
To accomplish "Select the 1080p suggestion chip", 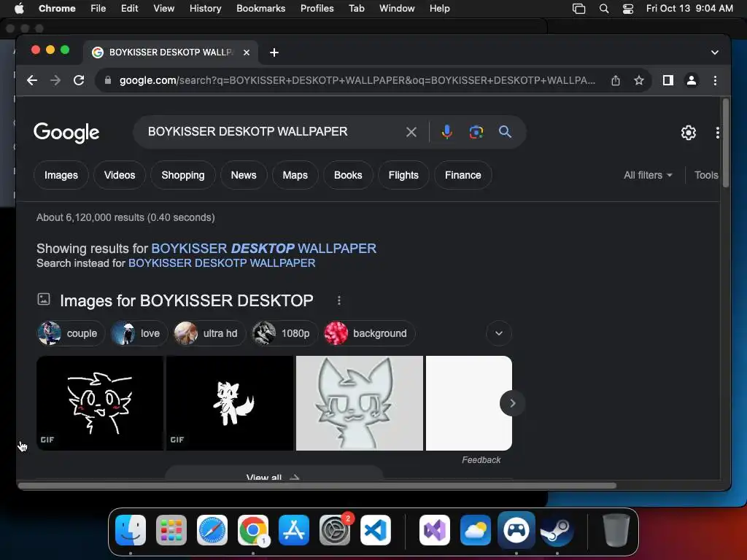I will [285, 333].
